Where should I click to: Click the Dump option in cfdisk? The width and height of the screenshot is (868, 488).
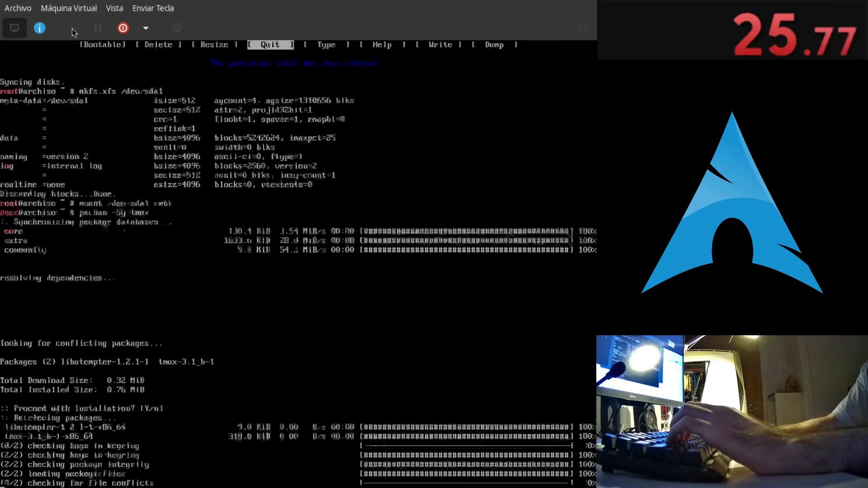pos(494,44)
